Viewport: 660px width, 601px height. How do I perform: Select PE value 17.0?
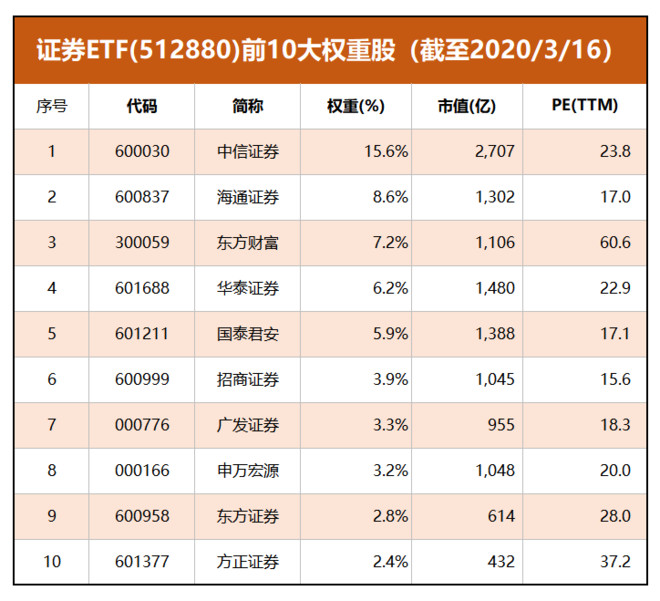pos(615,197)
